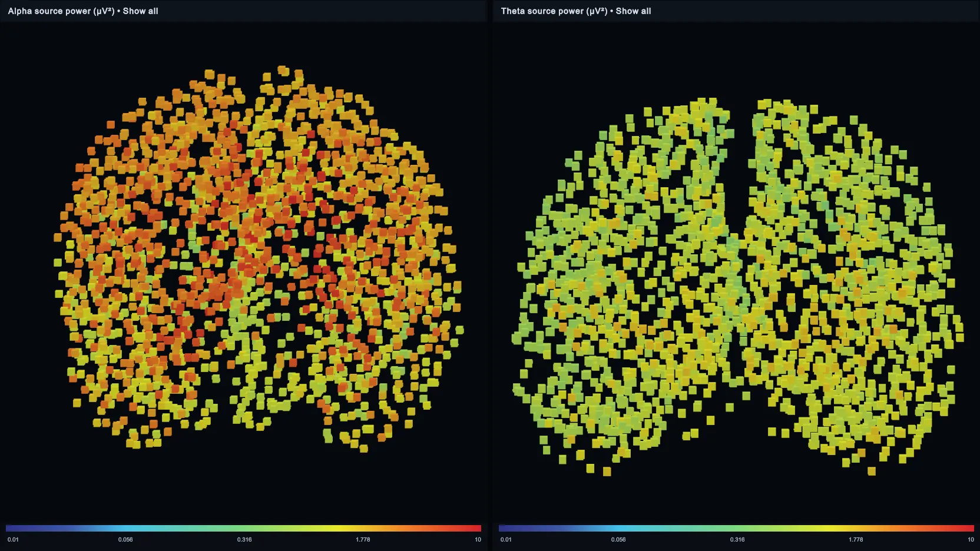980x551 pixels.
Task: Click the 1.778 tick label in Alpha panel
Action: (x=363, y=540)
